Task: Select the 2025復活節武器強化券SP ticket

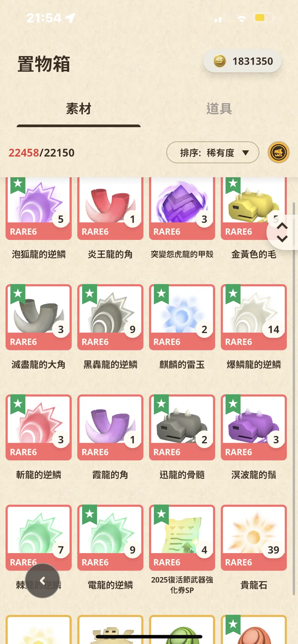Action: click(x=182, y=537)
